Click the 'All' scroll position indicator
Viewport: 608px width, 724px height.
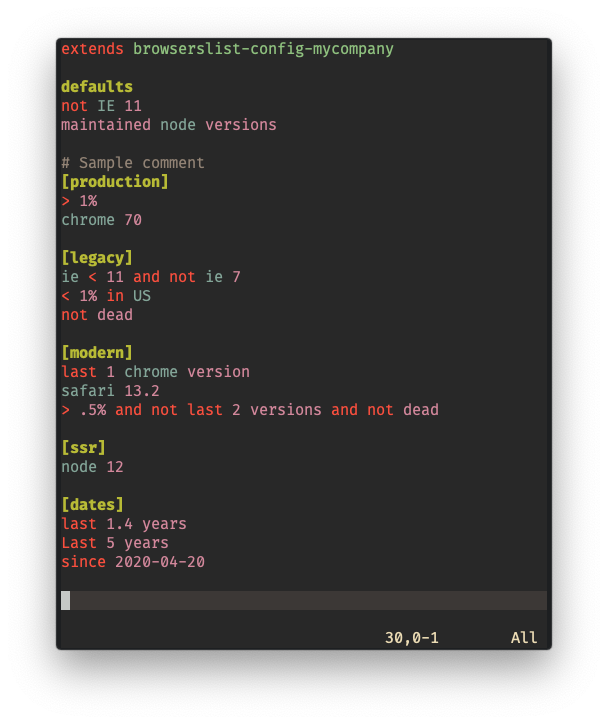524,638
